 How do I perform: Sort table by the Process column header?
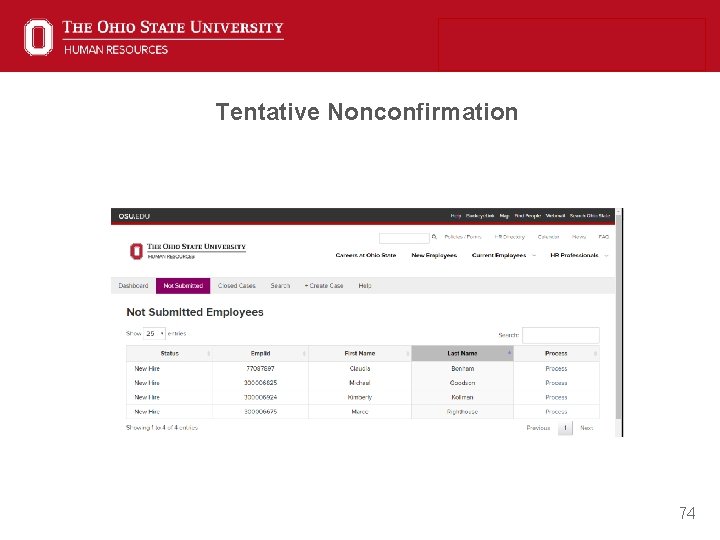point(556,354)
